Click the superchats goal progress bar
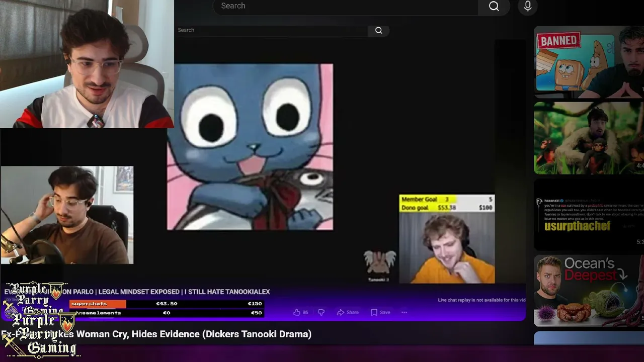 [x=167, y=304]
